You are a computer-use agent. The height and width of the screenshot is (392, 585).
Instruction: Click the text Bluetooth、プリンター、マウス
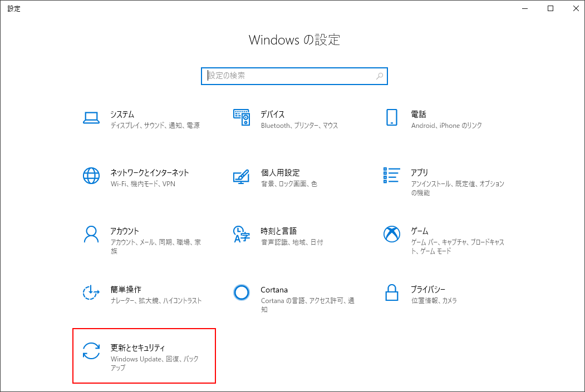pyautogui.click(x=299, y=126)
